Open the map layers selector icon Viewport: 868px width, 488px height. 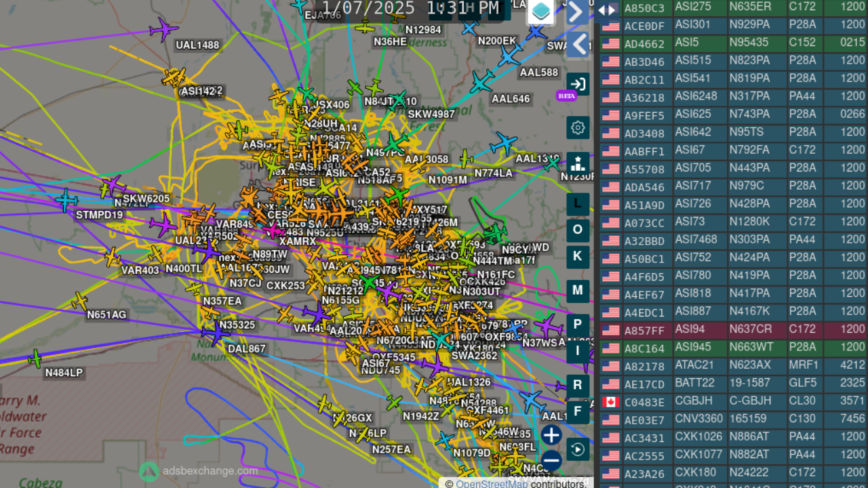tap(541, 12)
